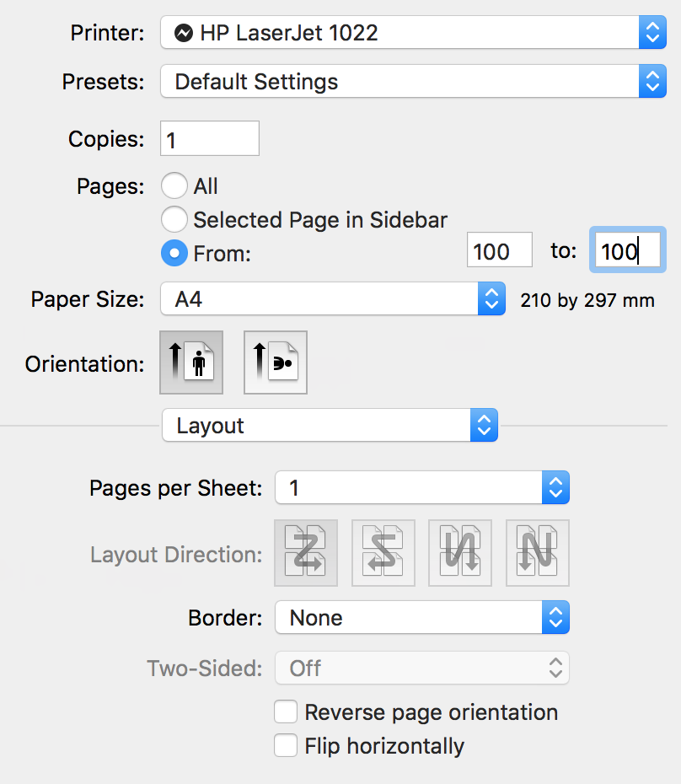Viewport: 681px width, 784px height.
Task: Click the Copies input field
Action: [209, 139]
